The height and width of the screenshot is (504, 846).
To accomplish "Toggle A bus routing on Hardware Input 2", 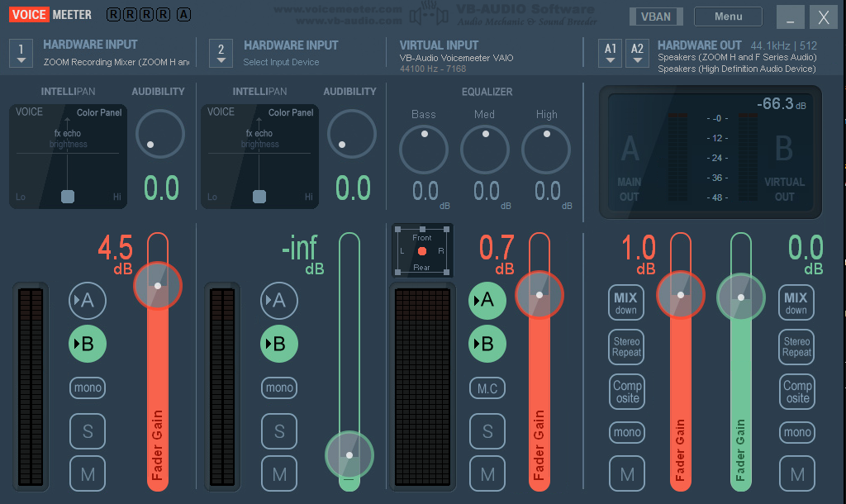I will tap(279, 300).
